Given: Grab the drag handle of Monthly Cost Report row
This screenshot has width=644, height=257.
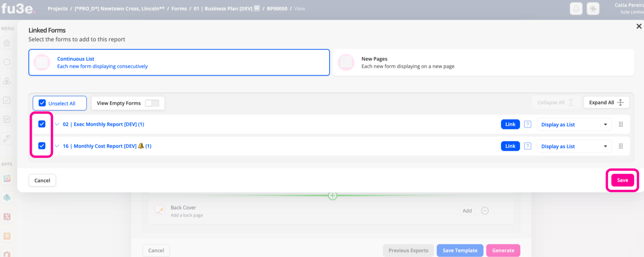Looking at the screenshot, I should point(621,146).
